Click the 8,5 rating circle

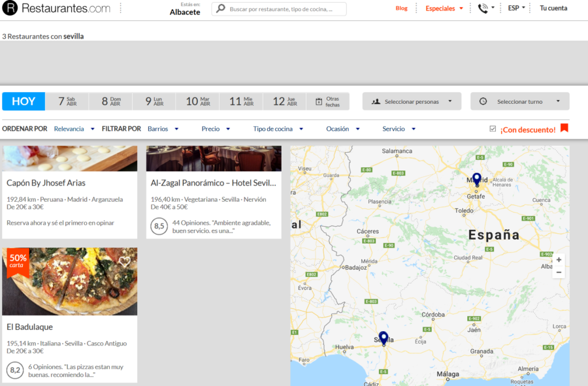coord(159,226)
